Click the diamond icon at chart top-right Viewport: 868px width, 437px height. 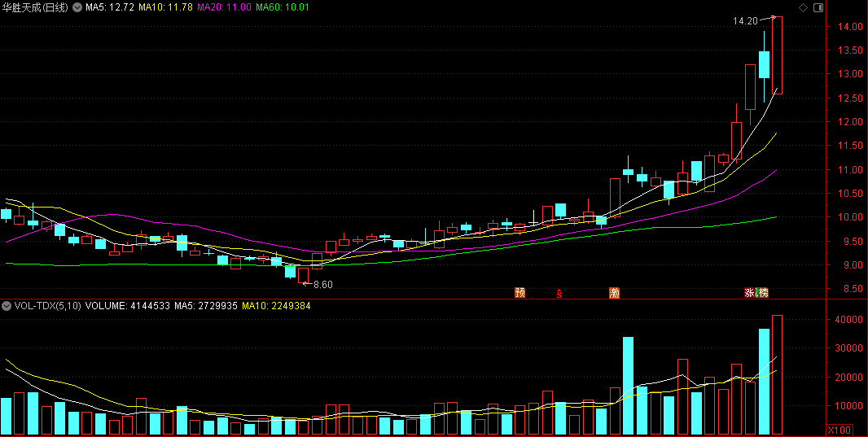[x=803, y=8]
